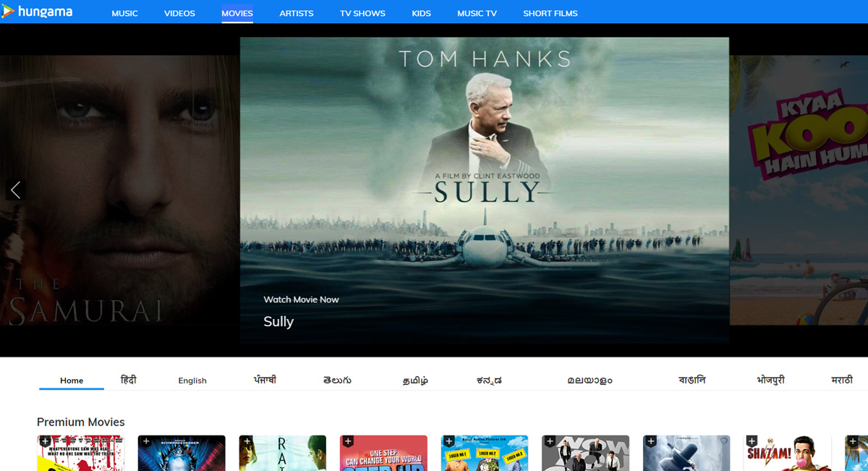868x471 pixels.
Task: Click plus icon on Schwarzenegger movie poster
Action: point(145,441)
